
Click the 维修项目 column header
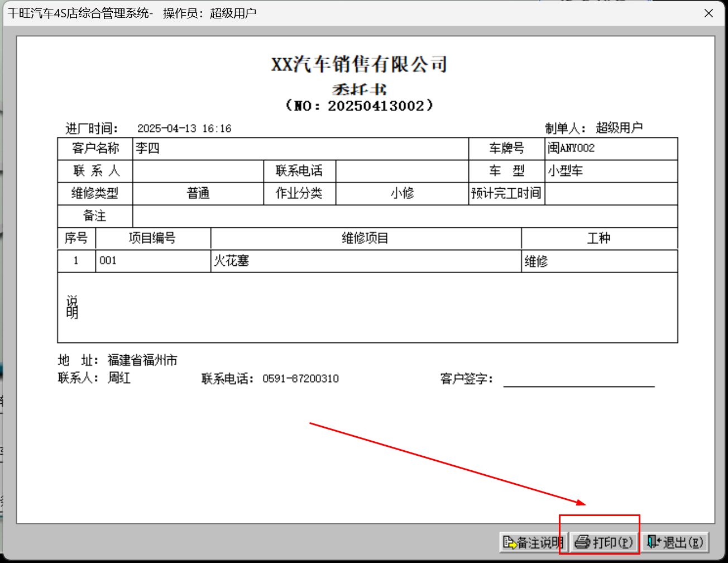(x=365, y=238)
